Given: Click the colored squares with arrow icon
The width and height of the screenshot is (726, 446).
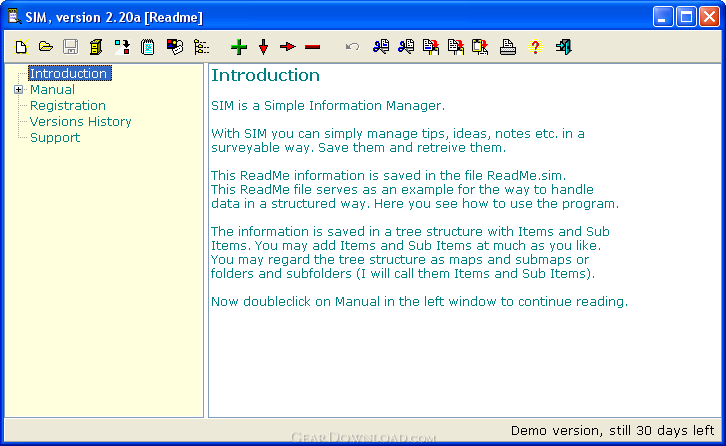Looking at the screenshot, I should click(x=122, y=47).
